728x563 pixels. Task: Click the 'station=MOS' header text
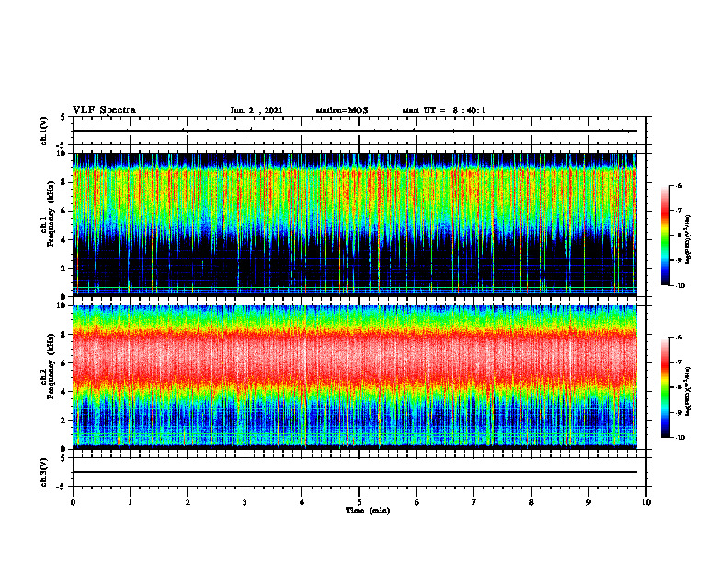pyautogui.click(x=342, y=110)
